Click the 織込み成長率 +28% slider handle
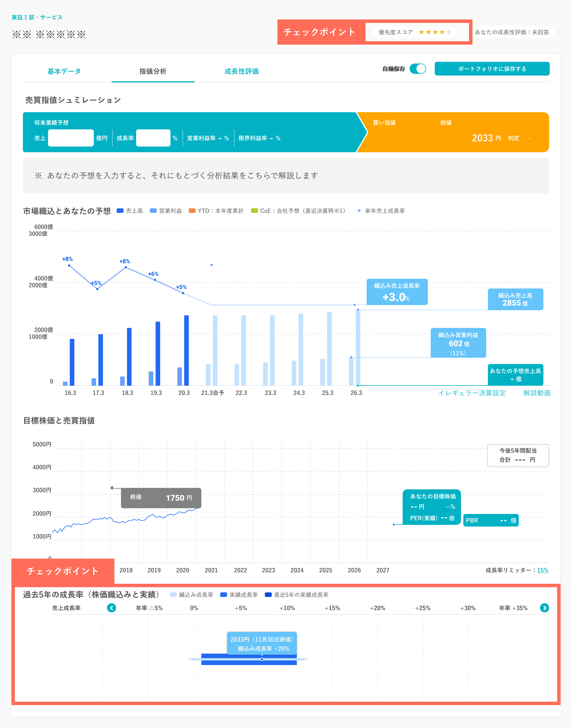Viewport: 572px width, 728px height. (262, 659)
